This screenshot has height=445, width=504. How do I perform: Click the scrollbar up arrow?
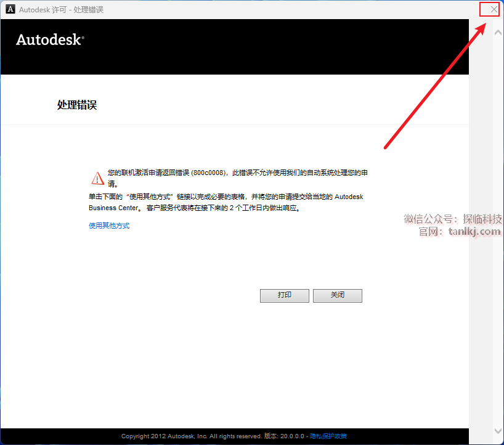[x=498, y=33]
